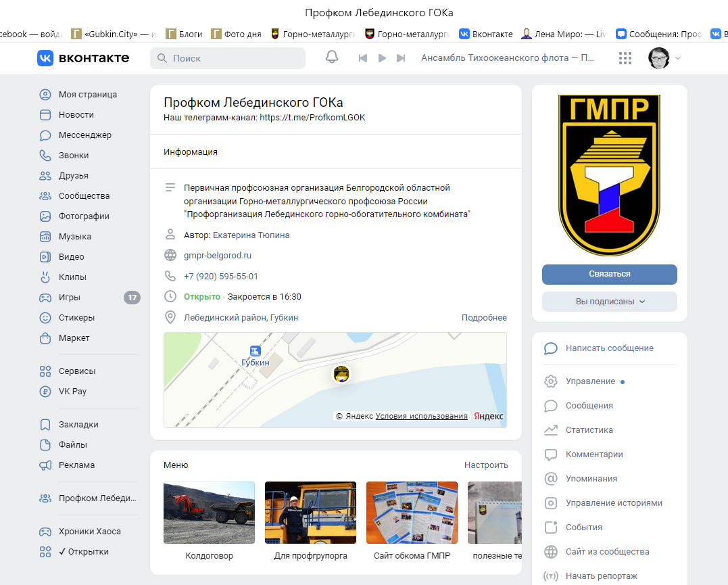The image size is (728, 585).
Task: Play the current audio track
Action: [382, 58]
